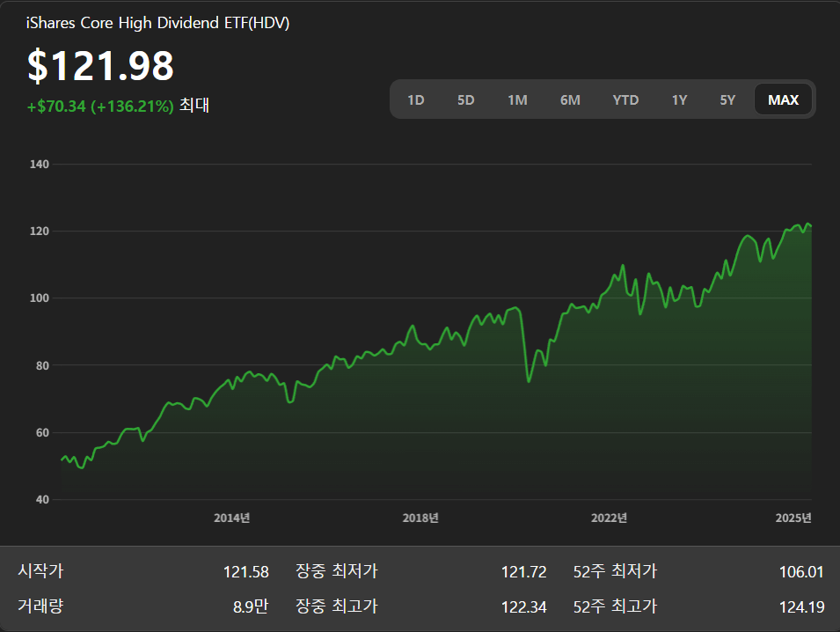
Task: Click the 2018년 x-axis label
Action: point(420,518)
